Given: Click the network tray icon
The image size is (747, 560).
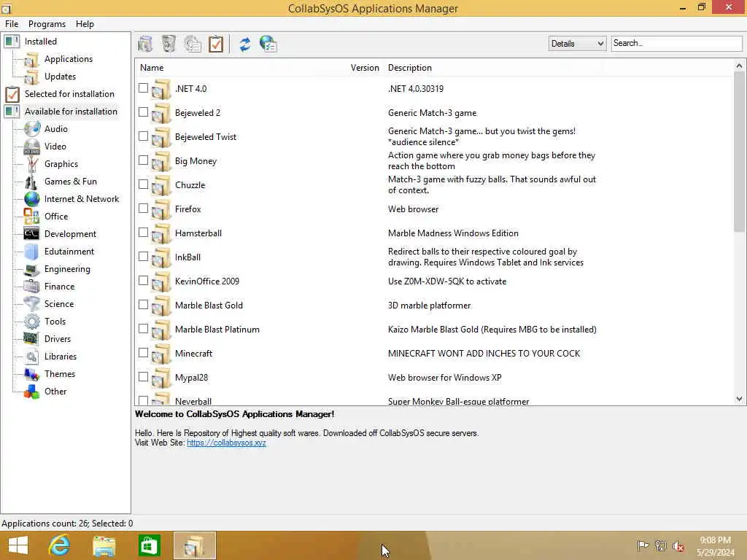Looking at the screenshot, I should tap(660, 545).
